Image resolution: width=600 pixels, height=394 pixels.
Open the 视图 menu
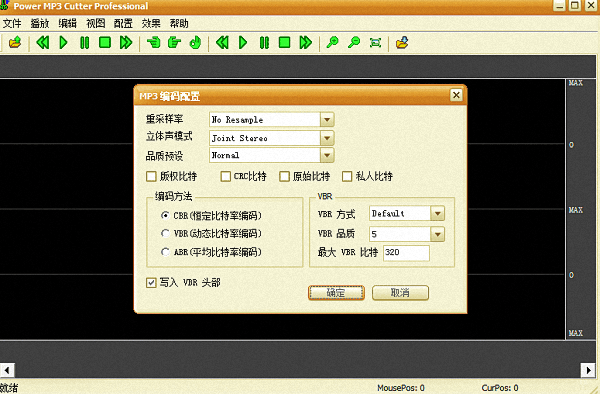click(x=95, y=24)
